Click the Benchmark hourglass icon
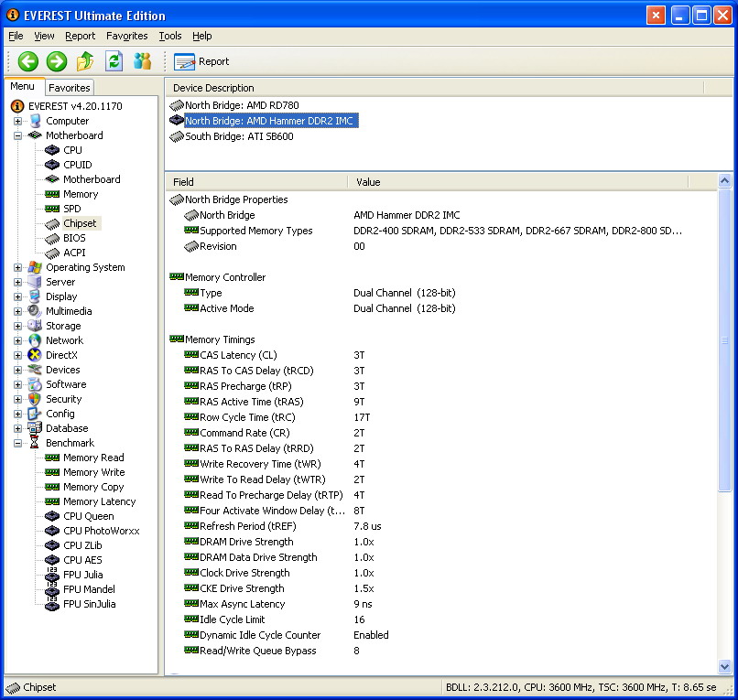The width and height of the screenshot is (738, 700). [35, 443]
